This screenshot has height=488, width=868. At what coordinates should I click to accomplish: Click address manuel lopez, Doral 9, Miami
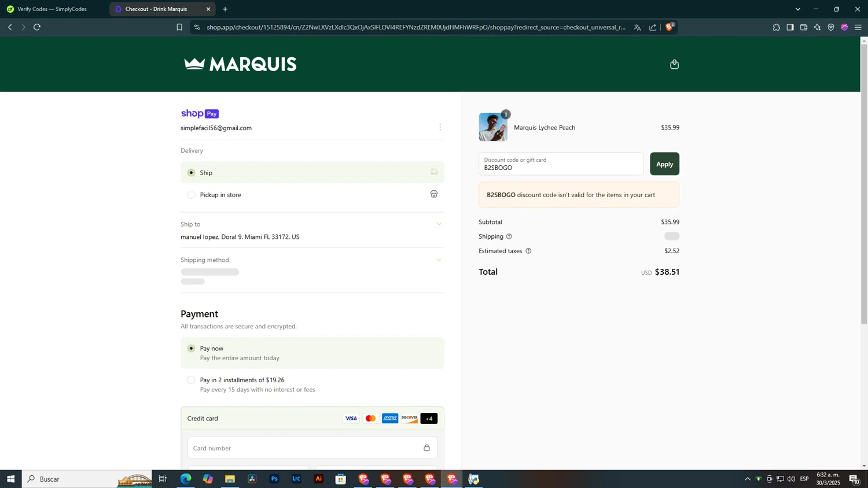coord(240,237)
